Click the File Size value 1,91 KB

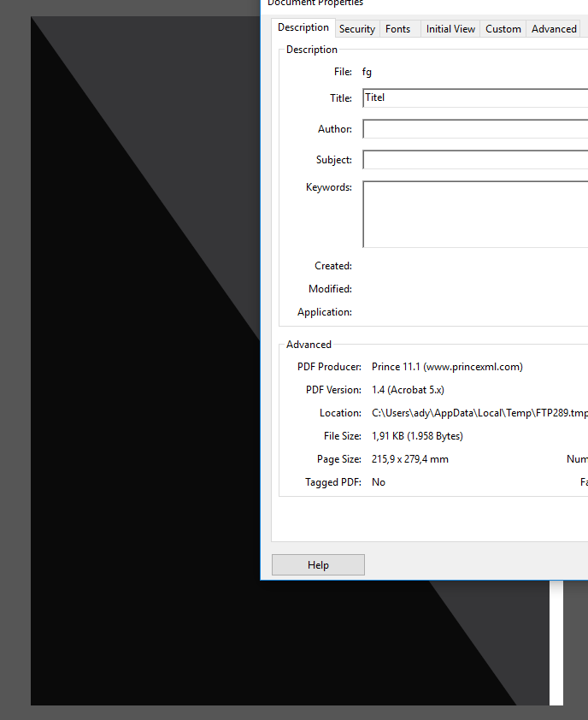[417, 436]
